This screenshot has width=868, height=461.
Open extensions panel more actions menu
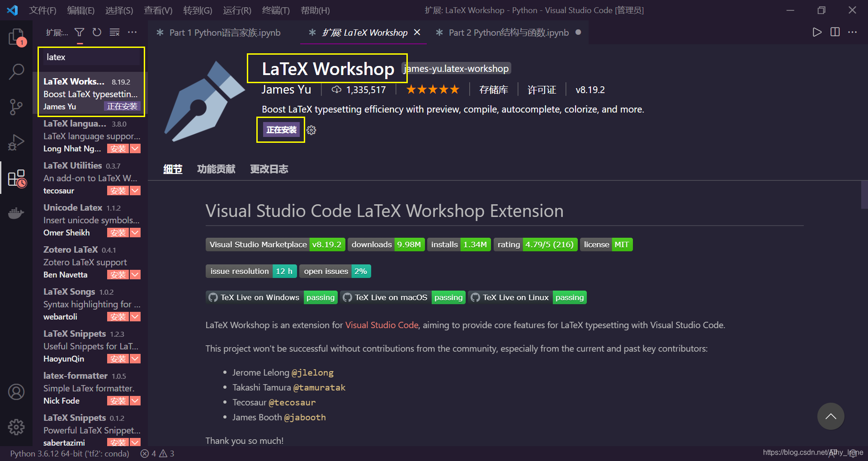pos(132,33)
